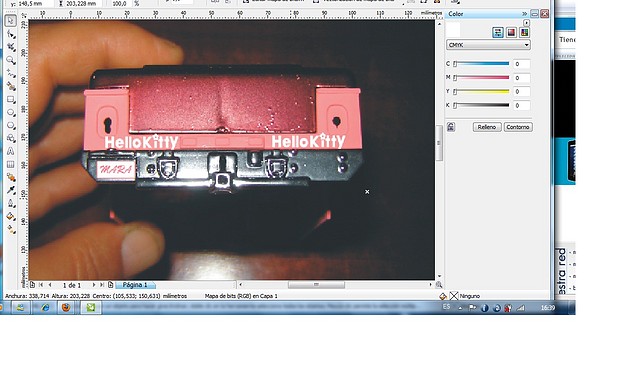The width and height of the screenshot is (640, 384).
Task: Open Firefox from the Windows taskbar
Action: [66, 308]
